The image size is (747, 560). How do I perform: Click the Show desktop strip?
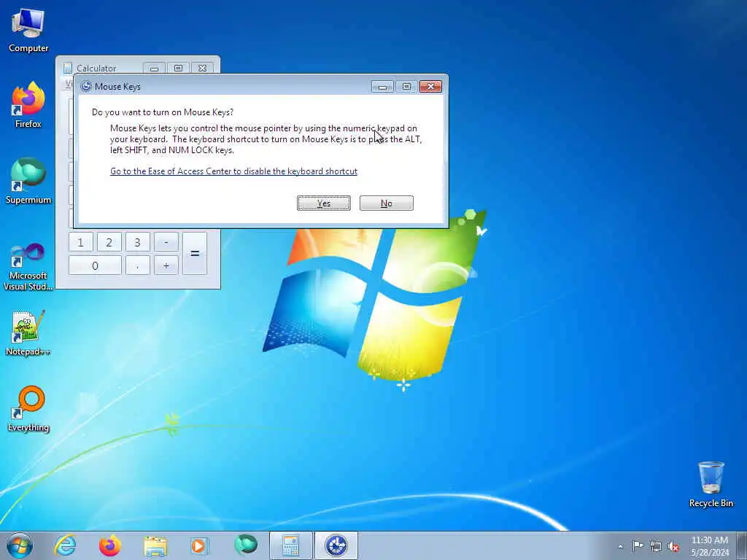[x=742, y=545]
